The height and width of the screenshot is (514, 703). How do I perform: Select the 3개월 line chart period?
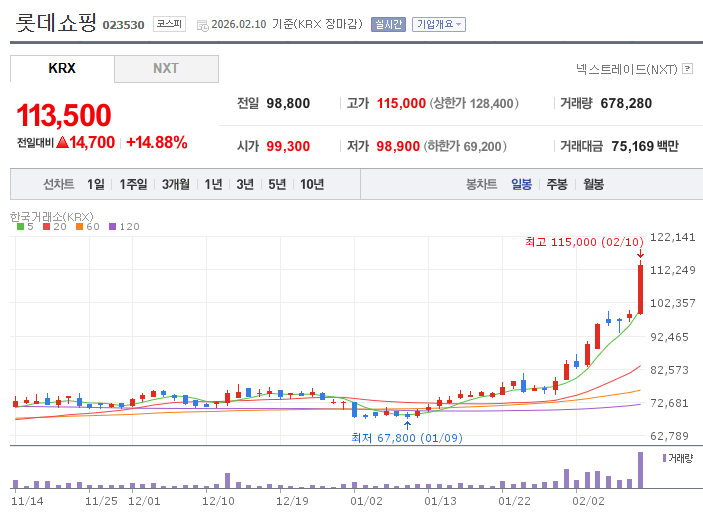click(x=176, y=184)
